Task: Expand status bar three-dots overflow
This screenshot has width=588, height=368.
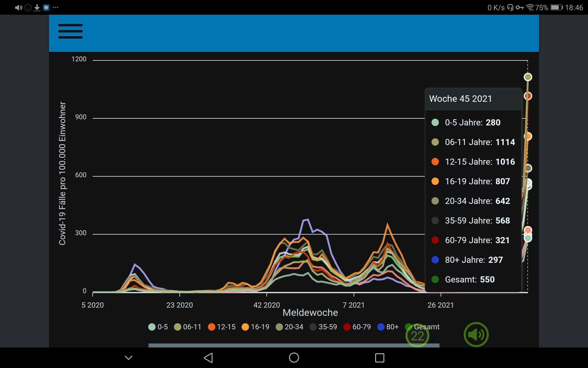Action: click(55, 8)
